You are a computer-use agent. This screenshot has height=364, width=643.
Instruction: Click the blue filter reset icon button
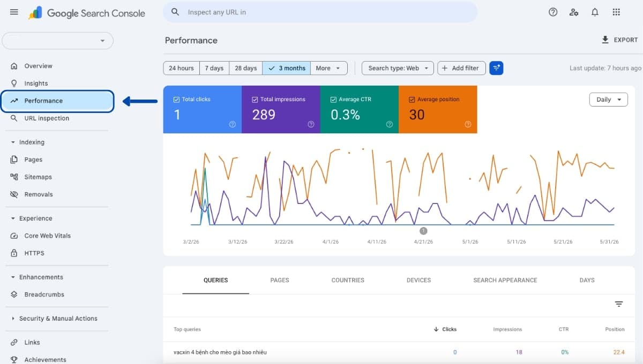(496, 68)
